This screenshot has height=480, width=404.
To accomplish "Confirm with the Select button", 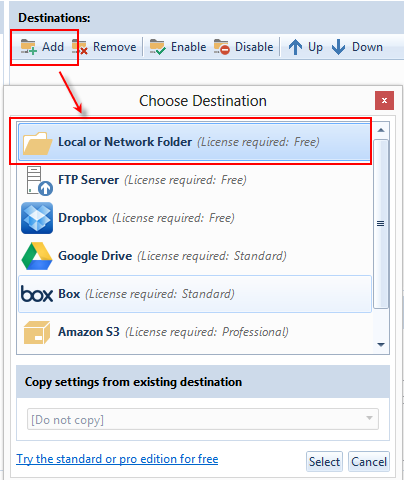I will tap(324, 462).
